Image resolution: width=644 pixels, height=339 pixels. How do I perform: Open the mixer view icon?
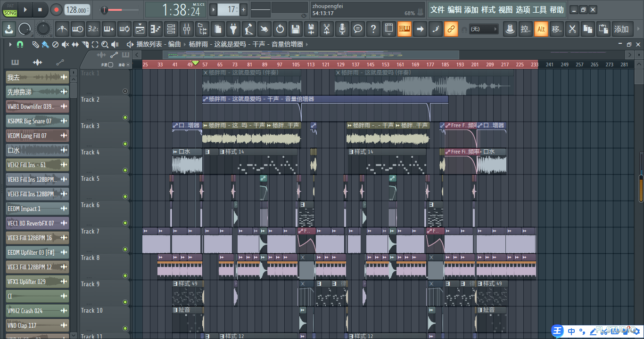pyautogui.click(x=187, y=29)
